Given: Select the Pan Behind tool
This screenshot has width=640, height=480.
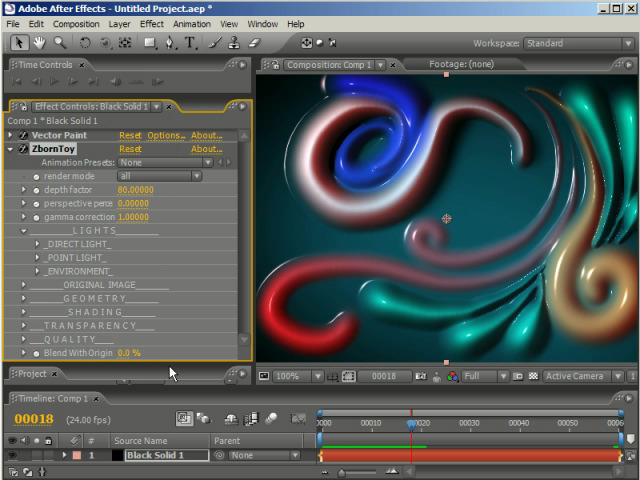Looking at the screenshot, I should [125, 43].
